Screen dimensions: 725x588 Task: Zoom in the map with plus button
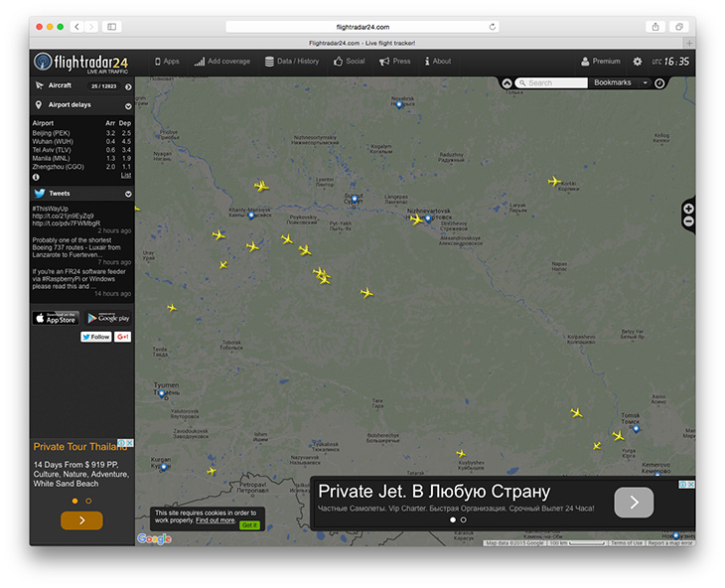pos(688,209)
